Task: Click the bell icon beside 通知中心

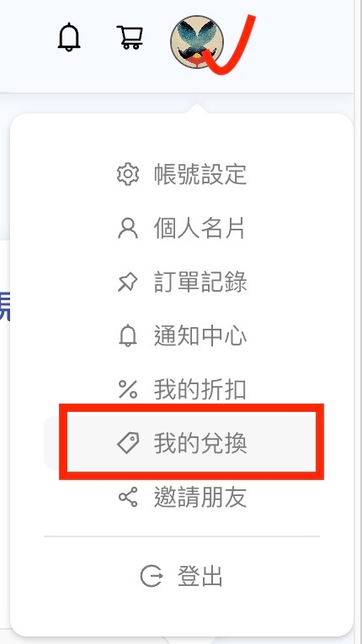Action: pyautogui.click(x=128, y=336)
